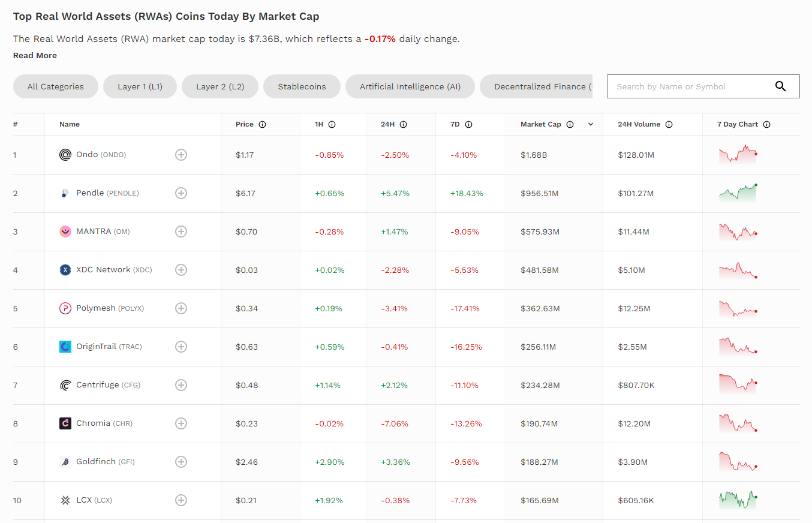
Task: Add Centrifuge to watchlist plus icon
Action: tap(181, 385)
